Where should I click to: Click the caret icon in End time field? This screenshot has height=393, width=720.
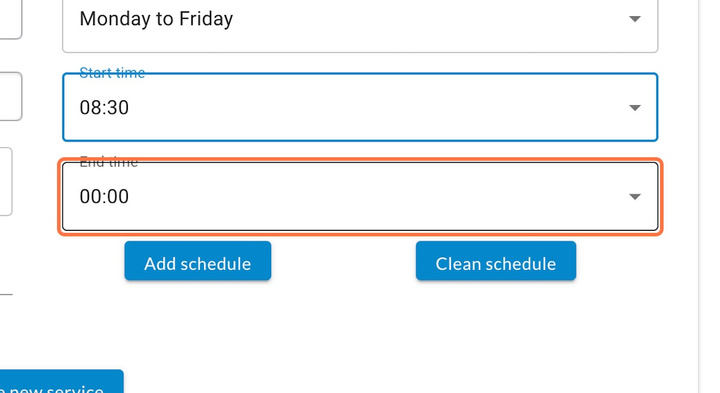635,196
